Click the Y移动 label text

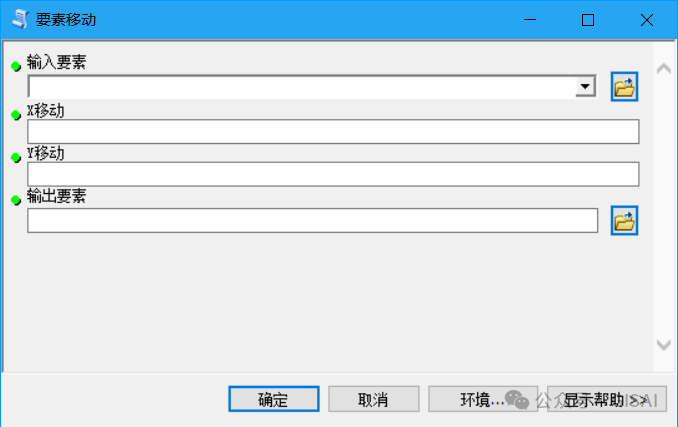46,153
